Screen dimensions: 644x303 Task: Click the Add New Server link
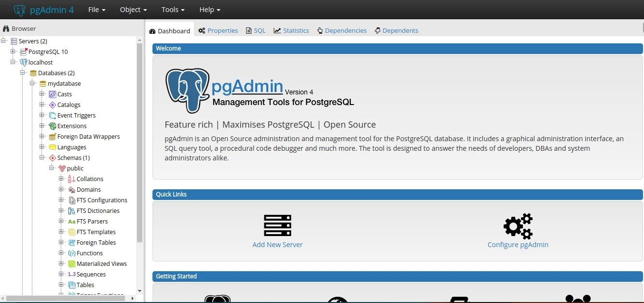coord(277,244)
